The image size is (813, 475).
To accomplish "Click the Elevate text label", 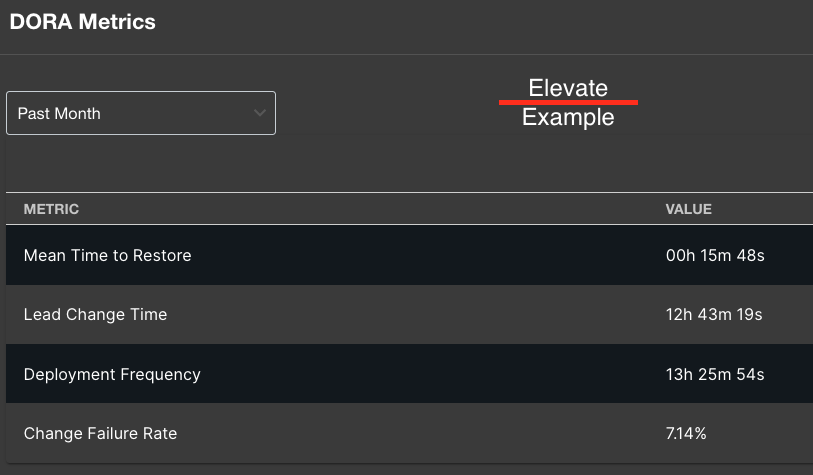I will click(568, 88).
